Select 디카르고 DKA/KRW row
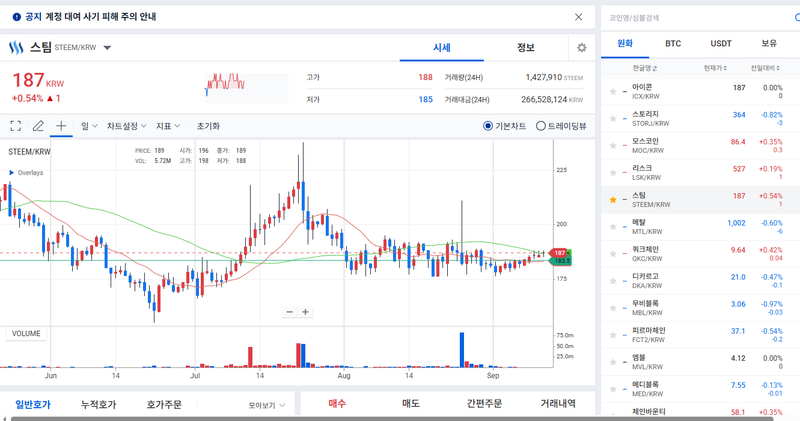The height and width of the screenshot is (421, 800). pos(701,281)
